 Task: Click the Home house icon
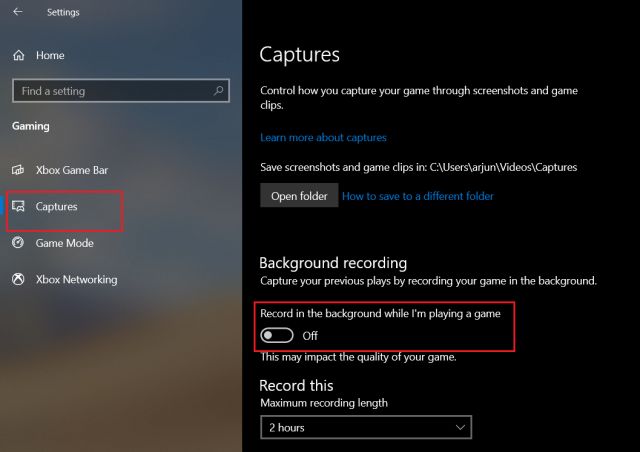(x=19, y=55)
